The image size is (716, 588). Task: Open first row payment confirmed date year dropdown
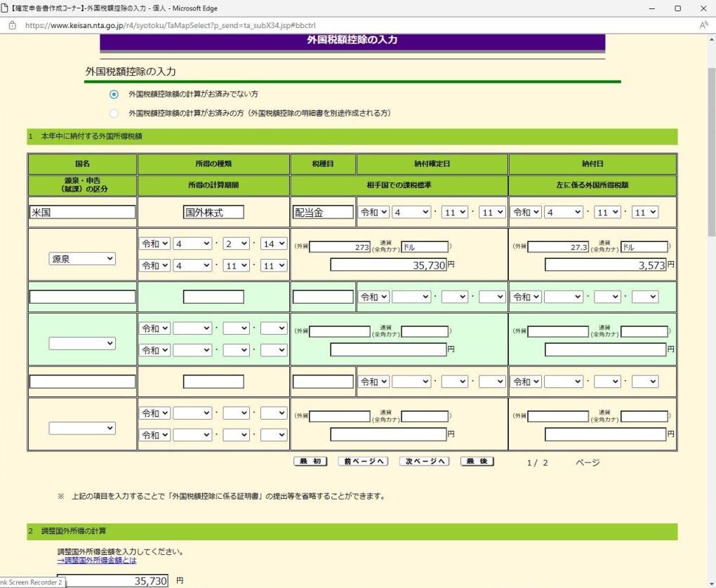pyautogui.click(x=411, y=213)
